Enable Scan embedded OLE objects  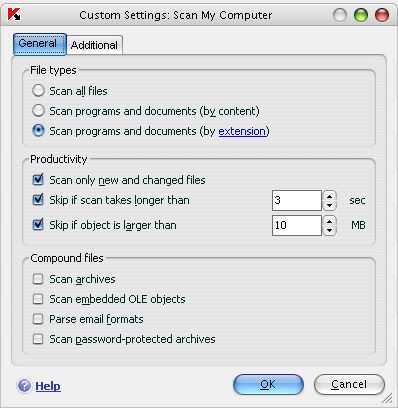point(38,299)
